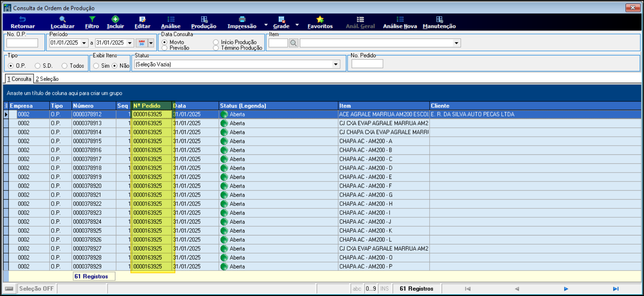Sort by the Cliente column header

coord(535,106)
